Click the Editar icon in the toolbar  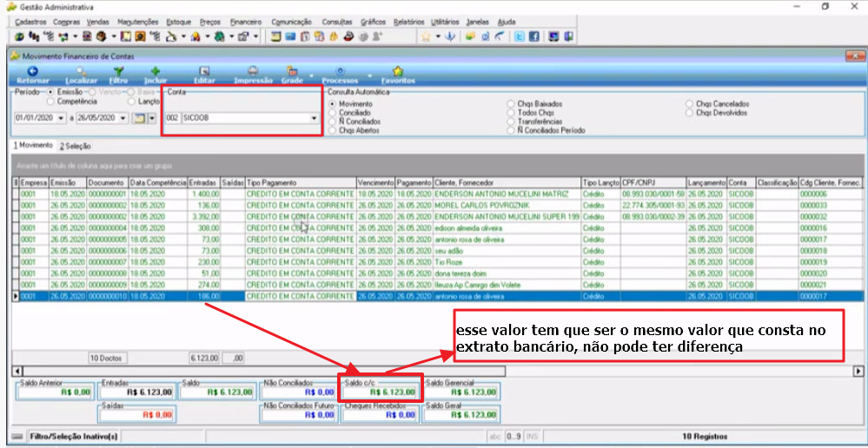203,71
